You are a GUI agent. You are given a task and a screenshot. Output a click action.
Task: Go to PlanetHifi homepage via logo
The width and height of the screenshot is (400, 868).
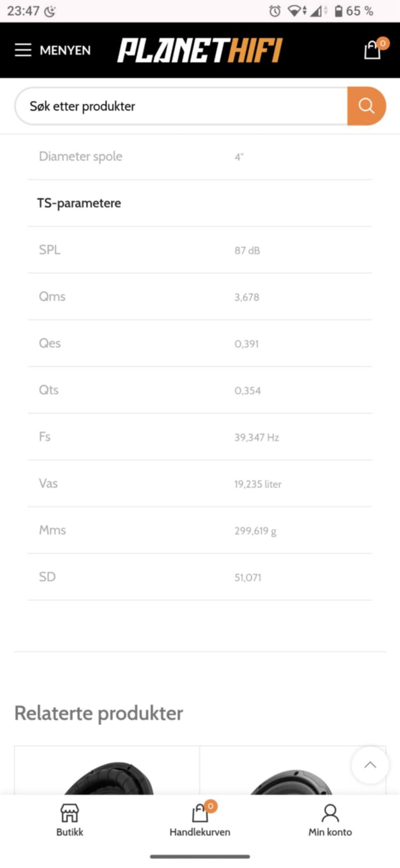point(200,50)
